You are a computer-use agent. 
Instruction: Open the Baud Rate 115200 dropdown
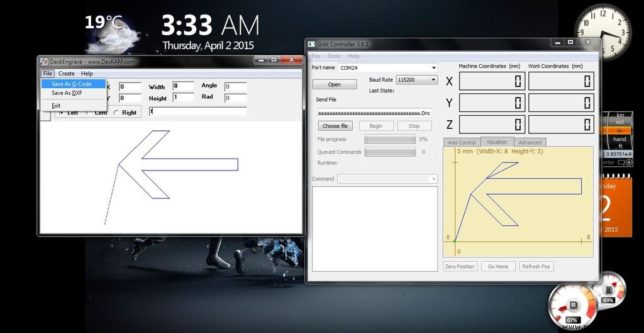coord(433,80)
